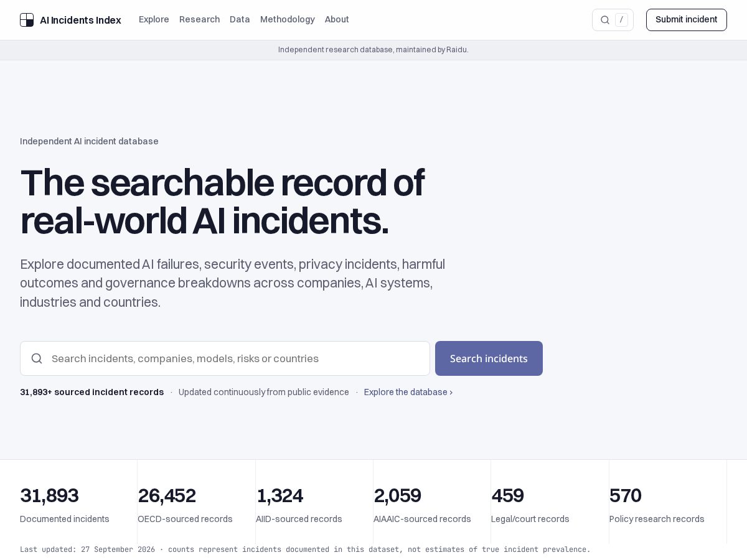This screenshot has width=747, height=560.
Task: Click the 1,324 AIID-sourced records stat
Action: (299, 505)
